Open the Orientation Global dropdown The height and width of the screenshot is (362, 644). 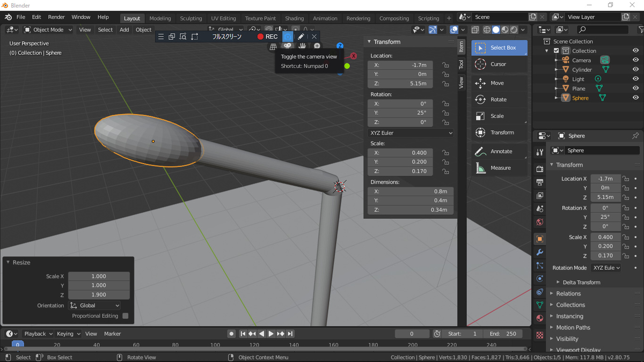[x=94, y=306]
